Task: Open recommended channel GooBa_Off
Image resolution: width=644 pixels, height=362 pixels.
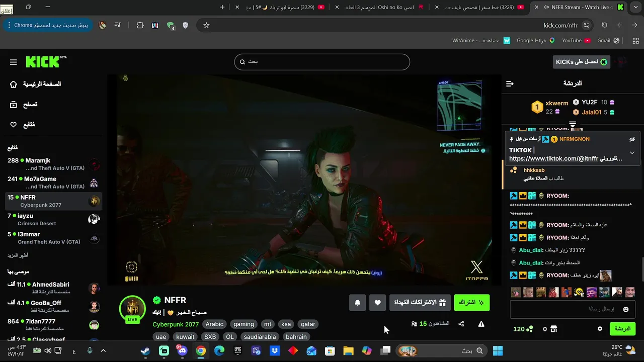Action: tap(54, 307)
